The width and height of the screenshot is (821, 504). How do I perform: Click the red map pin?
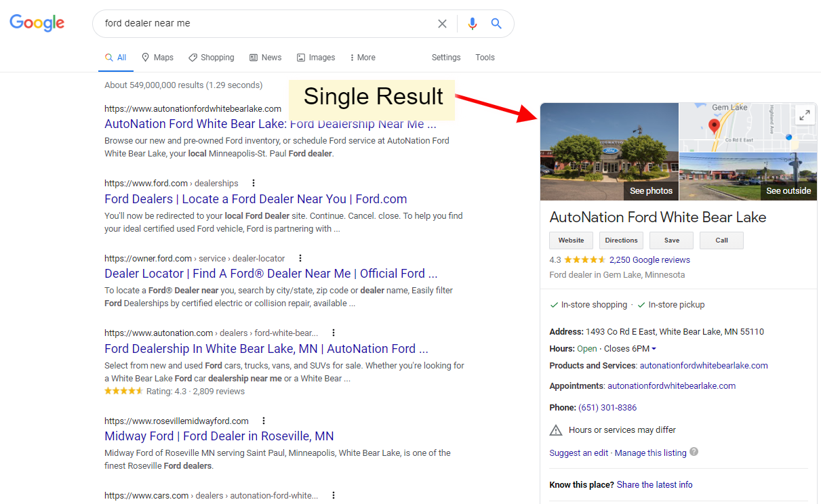tap(714, 126)
